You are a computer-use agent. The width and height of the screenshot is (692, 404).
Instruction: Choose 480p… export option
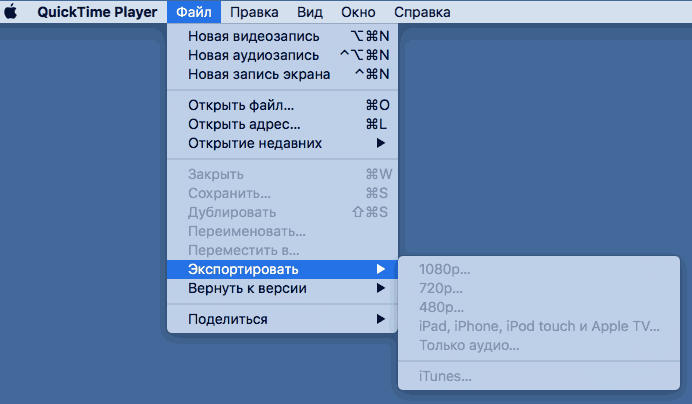(x=539, y=307)
